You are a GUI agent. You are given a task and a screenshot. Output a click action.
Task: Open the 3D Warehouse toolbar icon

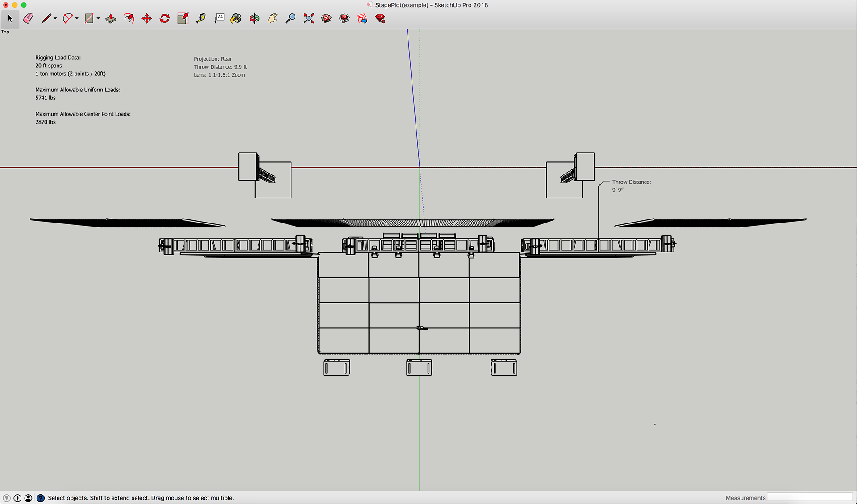(326, 18)
